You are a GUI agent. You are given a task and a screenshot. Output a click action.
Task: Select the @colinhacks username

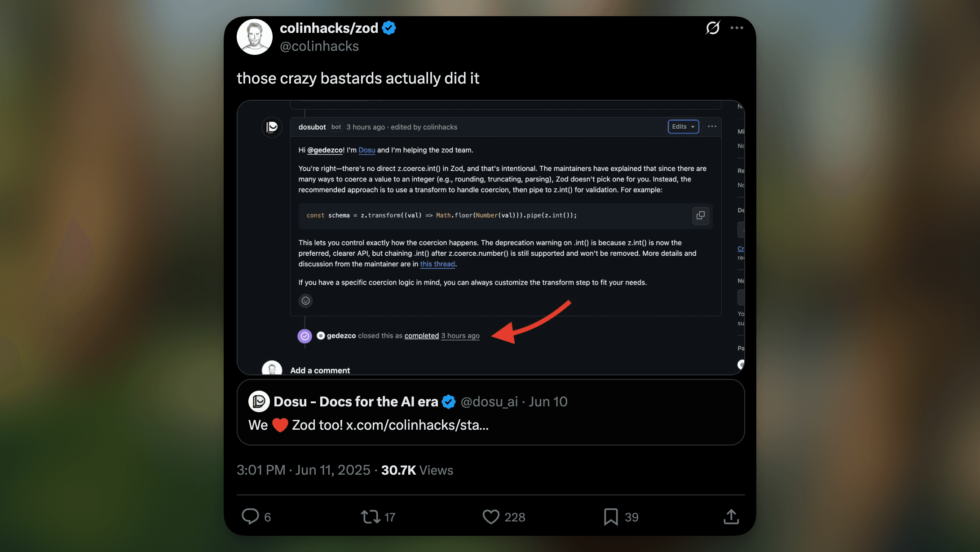319,46
